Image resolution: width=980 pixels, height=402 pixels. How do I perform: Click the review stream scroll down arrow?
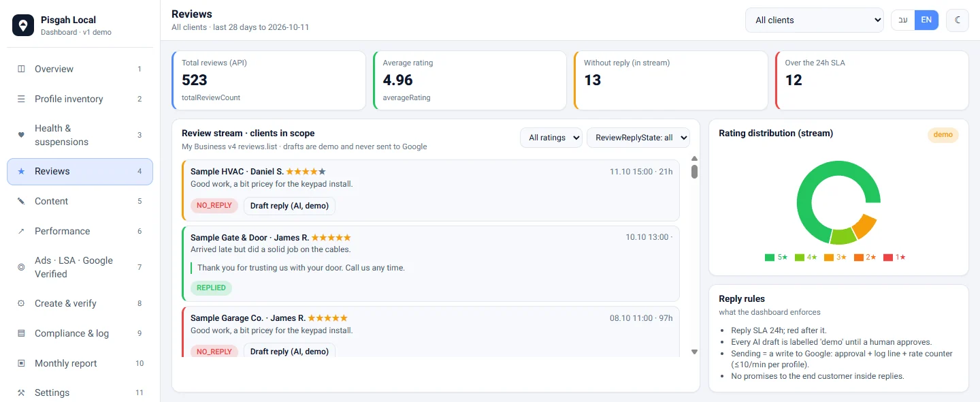tap(694, 352)
